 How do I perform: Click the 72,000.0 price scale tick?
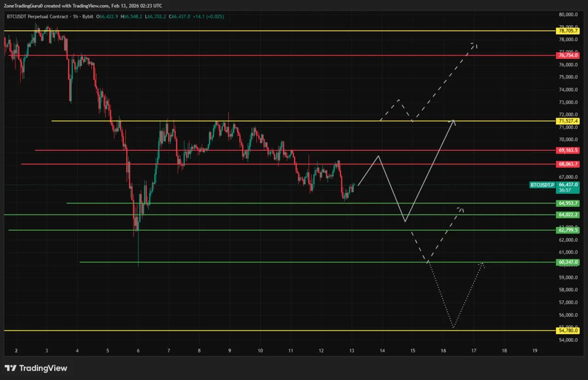568,114
